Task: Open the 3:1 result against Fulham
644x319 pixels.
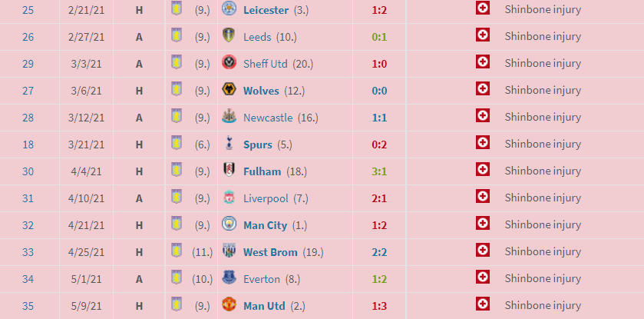Action: coord(379,171)
